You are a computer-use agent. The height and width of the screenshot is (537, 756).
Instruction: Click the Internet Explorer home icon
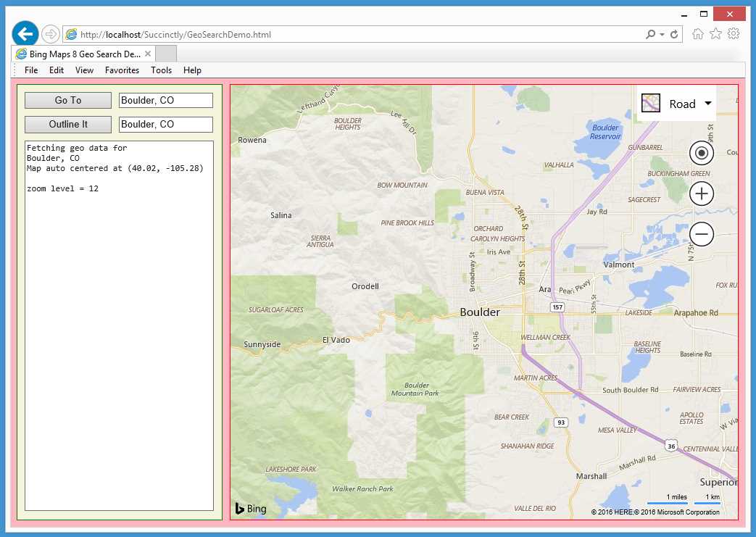pos(697,34)
